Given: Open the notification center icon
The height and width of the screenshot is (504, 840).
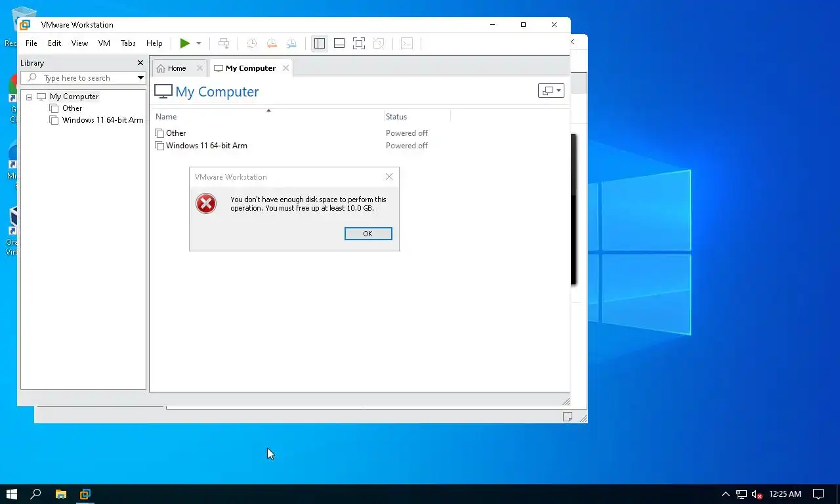Looking at the screenshot, I should coord(819,494).
